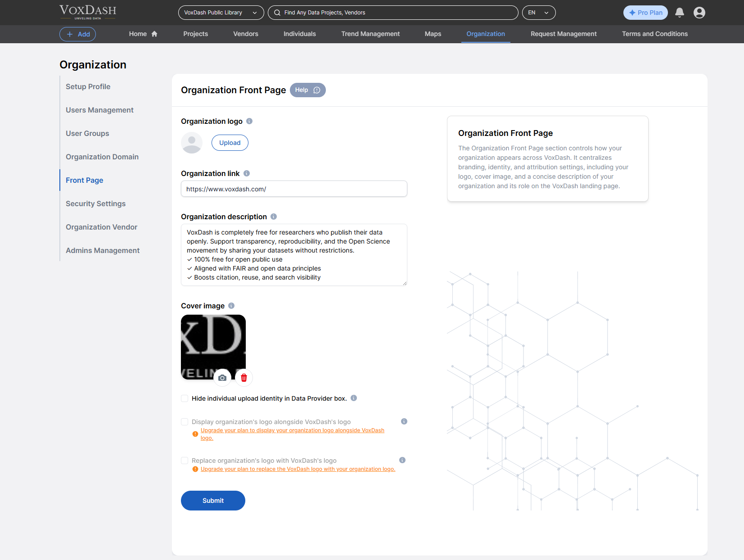The image size is (744, 560).
Task: Click the organization logo avatar placeholder
Action: [192, 143]
